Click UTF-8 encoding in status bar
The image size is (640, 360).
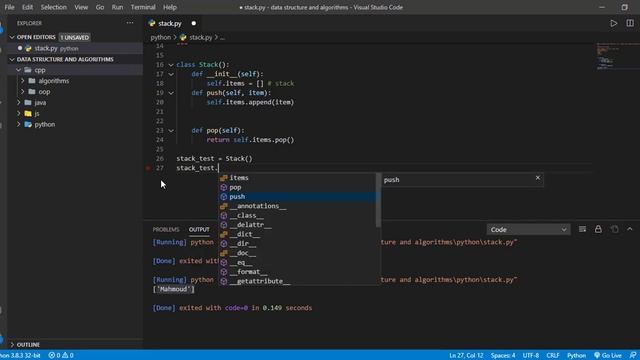coord(531,355)
